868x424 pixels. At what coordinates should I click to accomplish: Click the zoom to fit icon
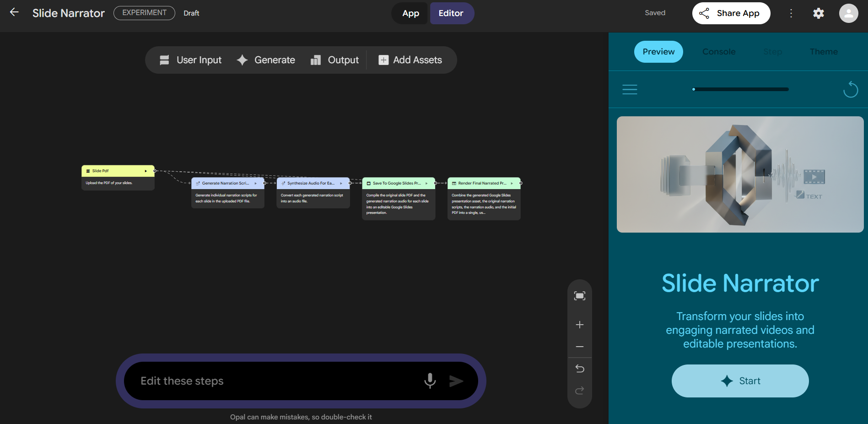579,296
